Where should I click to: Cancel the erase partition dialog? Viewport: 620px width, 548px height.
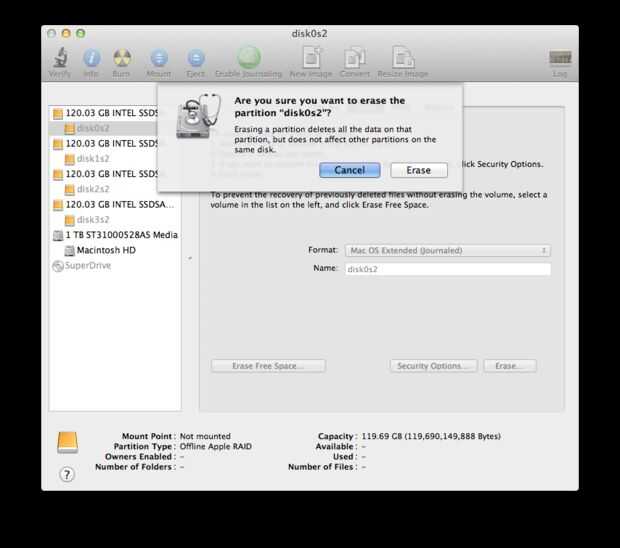(350, 170)
